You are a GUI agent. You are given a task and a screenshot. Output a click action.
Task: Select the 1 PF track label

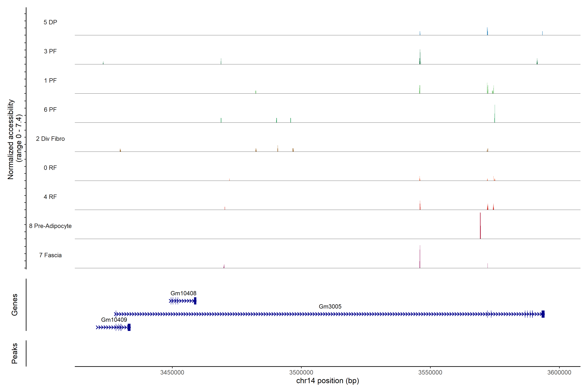[x=50, y=81]
